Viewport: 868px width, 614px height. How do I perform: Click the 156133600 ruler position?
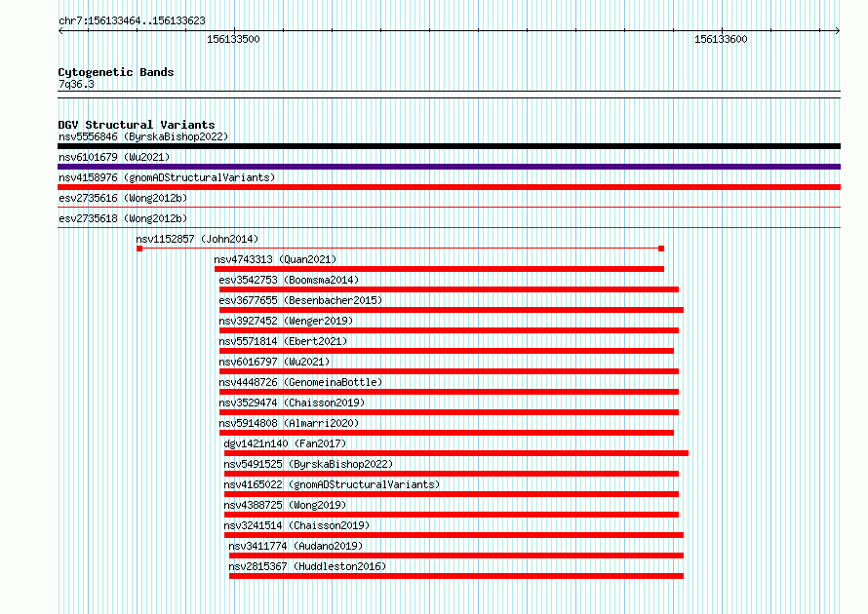click(x=721, y=39)
